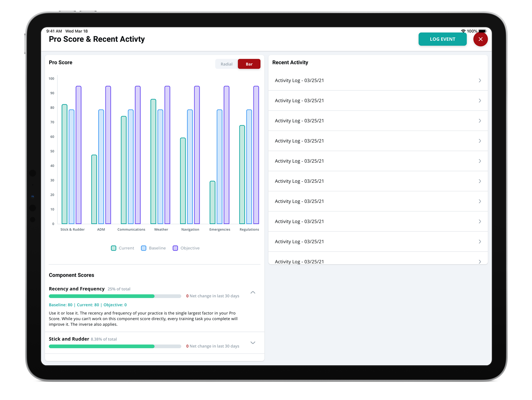Click the Wi-Fi status icon
This screenshot has height=400, width=532.
coord(463,31)
